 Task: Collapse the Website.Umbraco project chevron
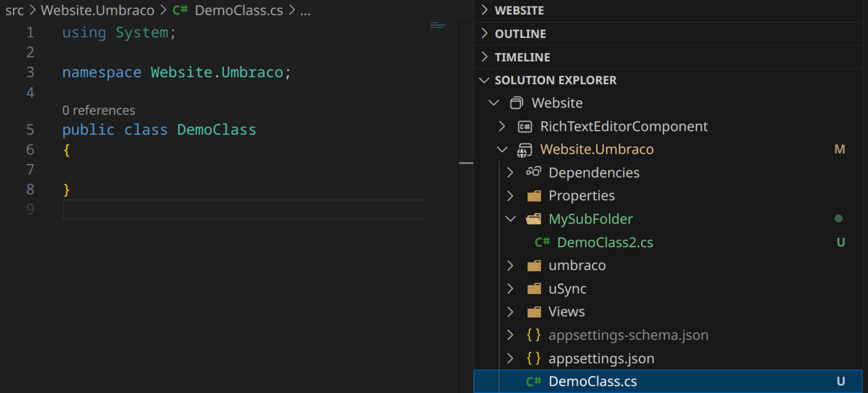coord(502,149)
